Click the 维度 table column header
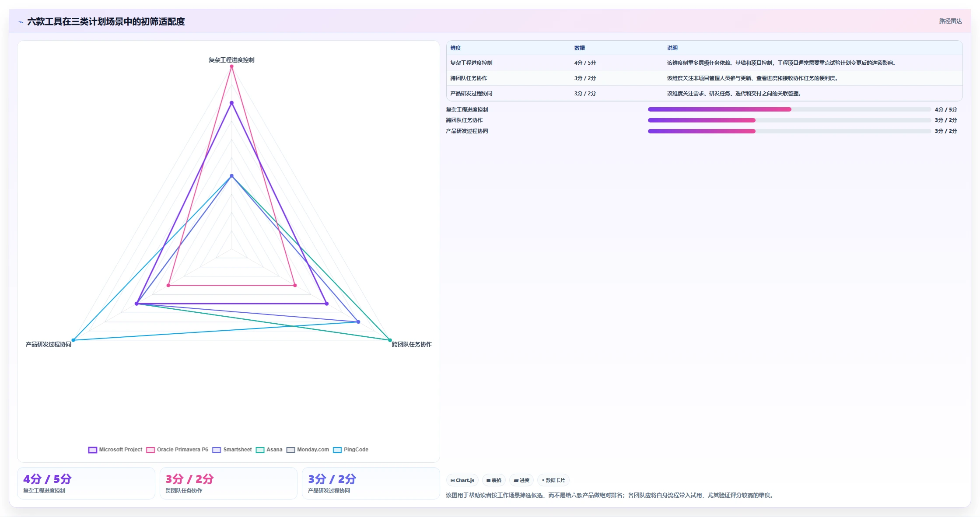 tap(455, 48)
